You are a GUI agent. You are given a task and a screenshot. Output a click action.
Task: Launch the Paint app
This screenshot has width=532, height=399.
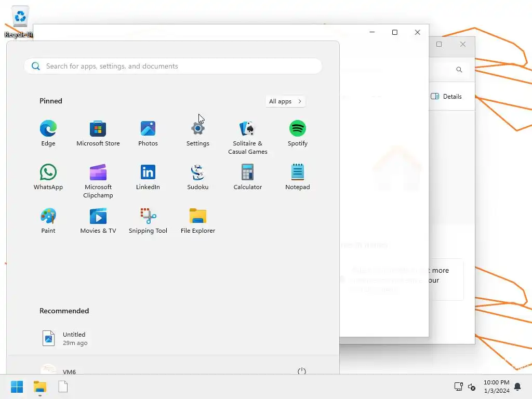point(48,220)
